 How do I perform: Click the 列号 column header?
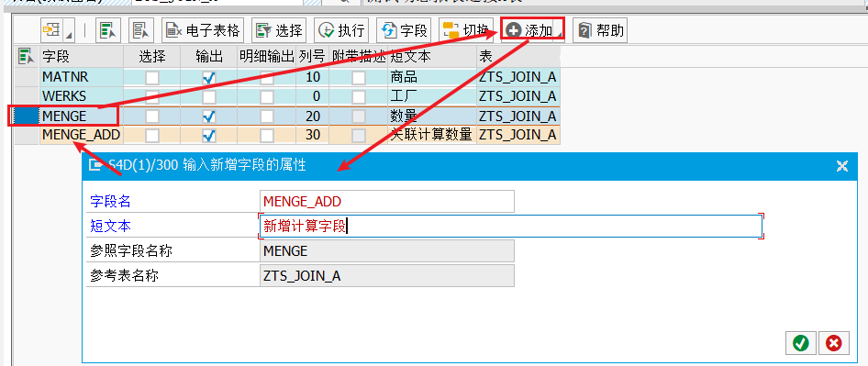tap(313, 57)
